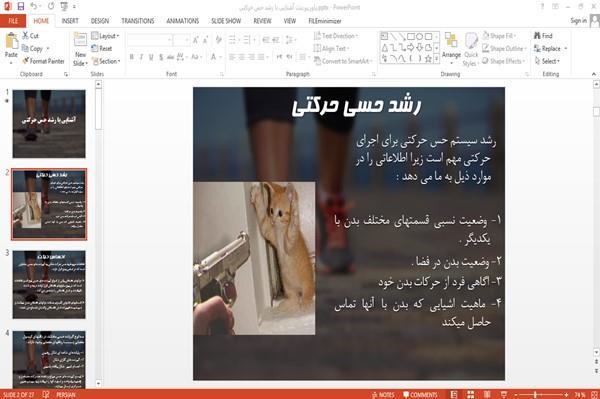This screenshot has width=600, height=399.
Task: Click the Save icon in quick access toolbar
Action: tap(21, 6)
